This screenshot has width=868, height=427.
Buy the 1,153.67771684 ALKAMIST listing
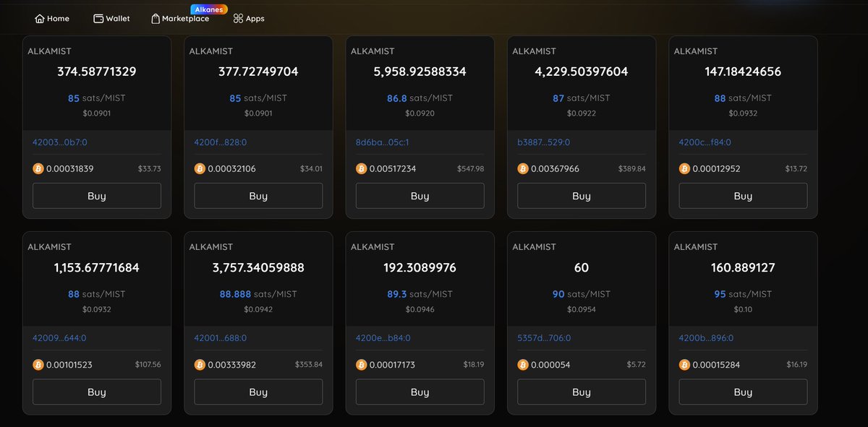97,392
